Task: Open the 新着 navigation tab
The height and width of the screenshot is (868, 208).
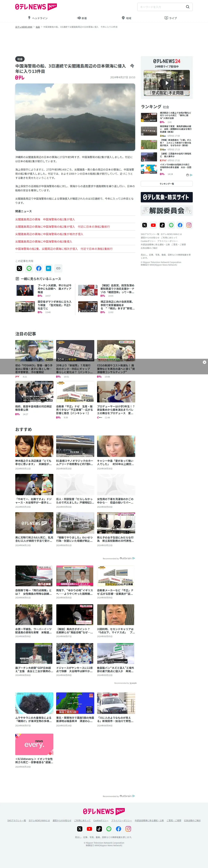Action: point(82,18)
